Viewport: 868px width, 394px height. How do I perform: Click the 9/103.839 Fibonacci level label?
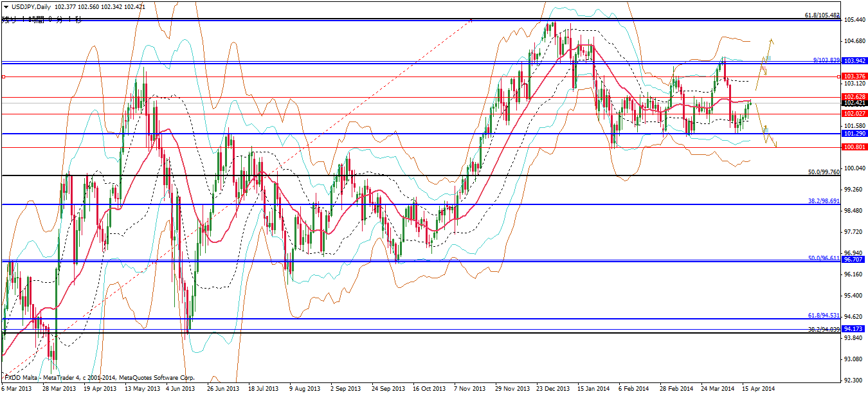[x=826, y=60]
